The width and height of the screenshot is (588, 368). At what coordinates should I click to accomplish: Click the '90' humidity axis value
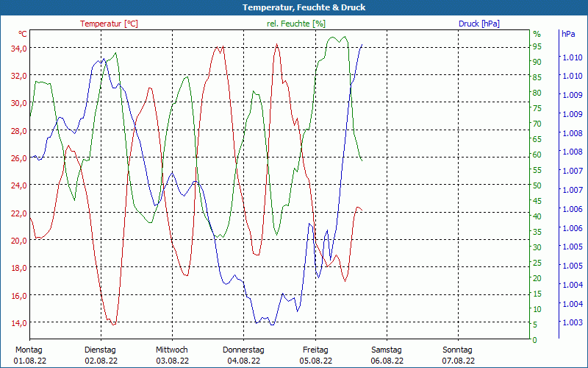coord(537,62)
